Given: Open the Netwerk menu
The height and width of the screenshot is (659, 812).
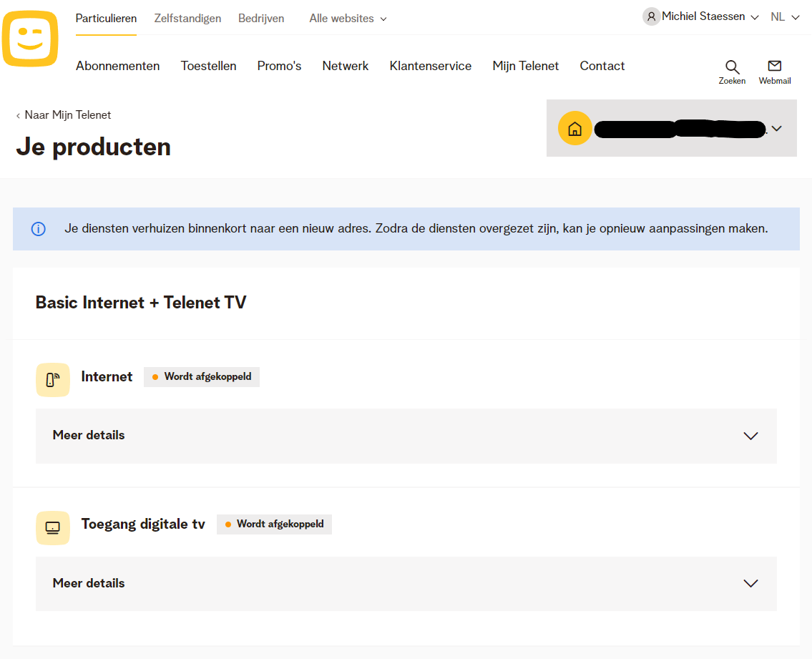Looking at the screenshot, I should [346, 66].
